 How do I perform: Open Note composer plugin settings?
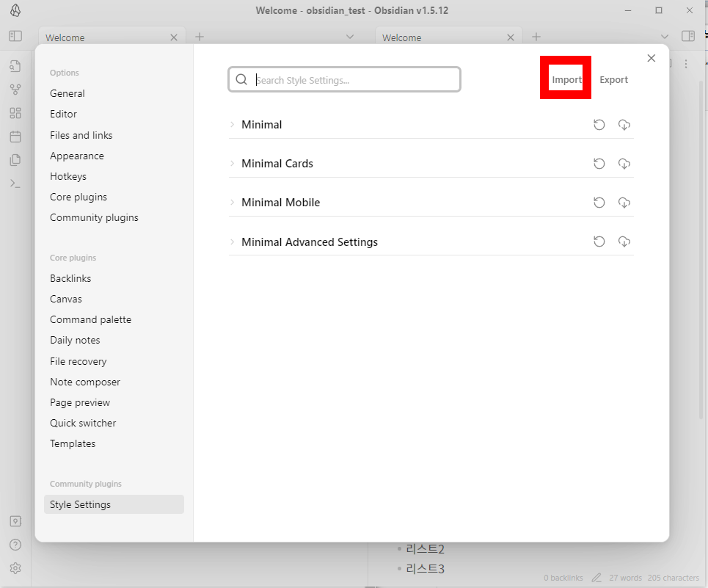[85, 382]
